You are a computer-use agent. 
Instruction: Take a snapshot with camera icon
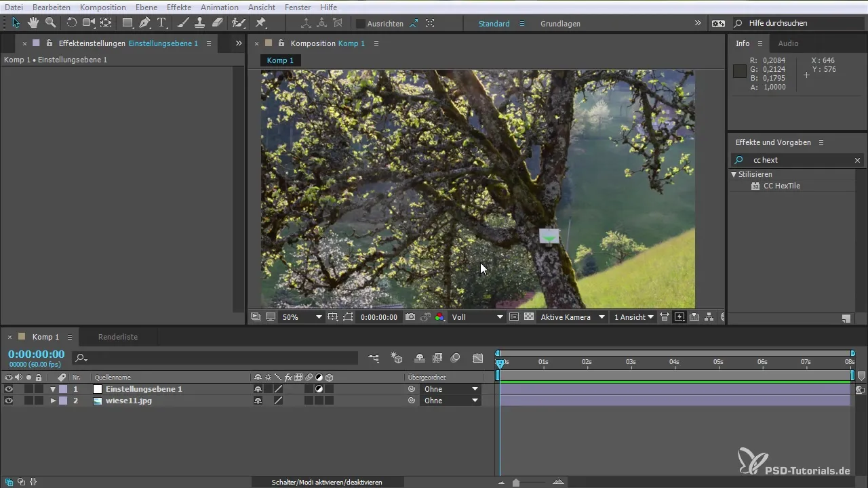click(x=410, y=317)
